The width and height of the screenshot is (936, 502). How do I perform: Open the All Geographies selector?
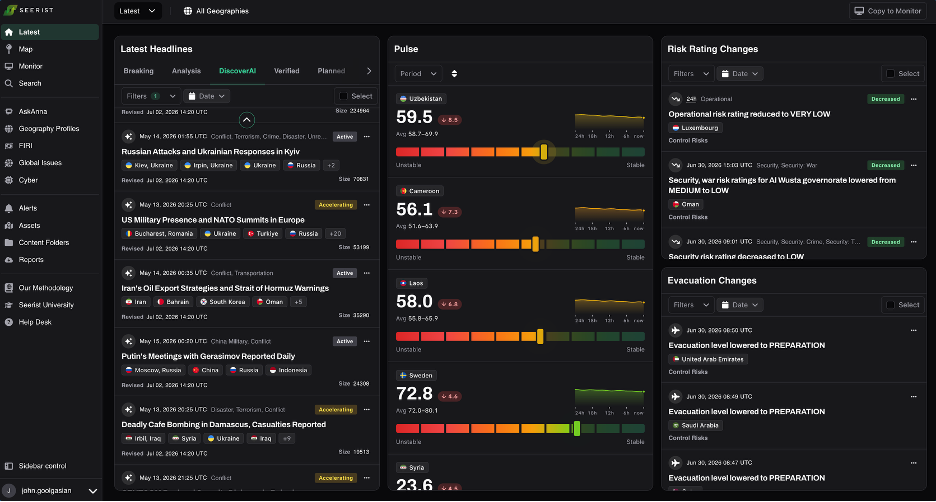click(216, 11)
